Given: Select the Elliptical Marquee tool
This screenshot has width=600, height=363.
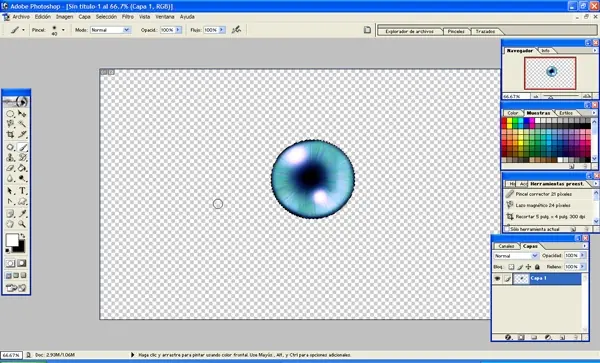Looking at the screenshot, I should coord(10,114).
